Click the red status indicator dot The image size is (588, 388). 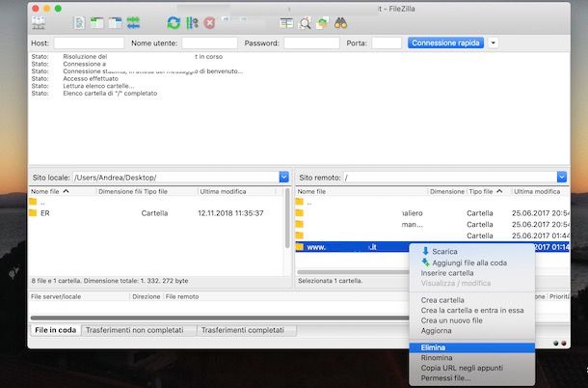click(x=564, y=343)
